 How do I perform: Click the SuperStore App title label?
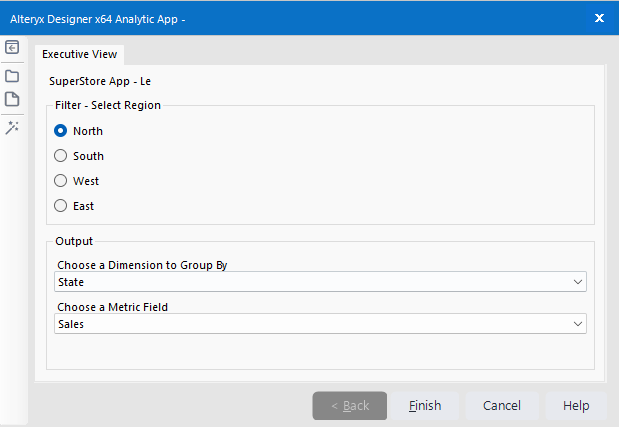pos(100,80)
